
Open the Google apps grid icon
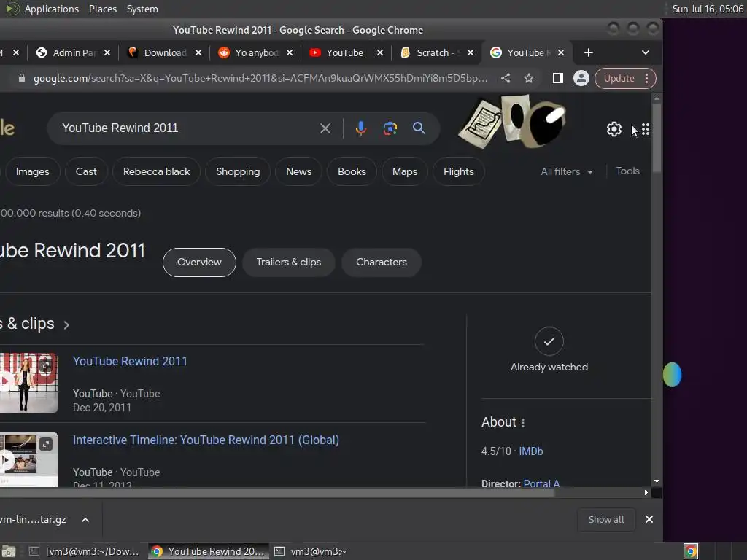pos(646,129)
